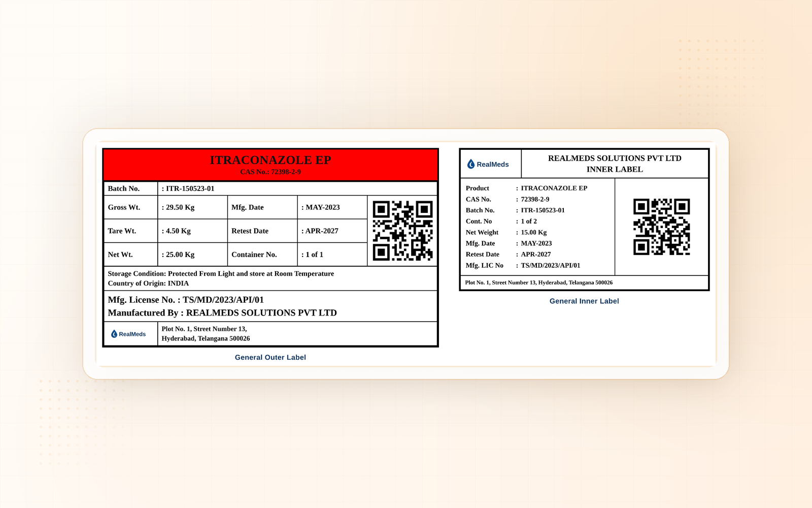Select the inner label CAS value 72398-2-9
The image size is (812, 508).
[535, 199]
